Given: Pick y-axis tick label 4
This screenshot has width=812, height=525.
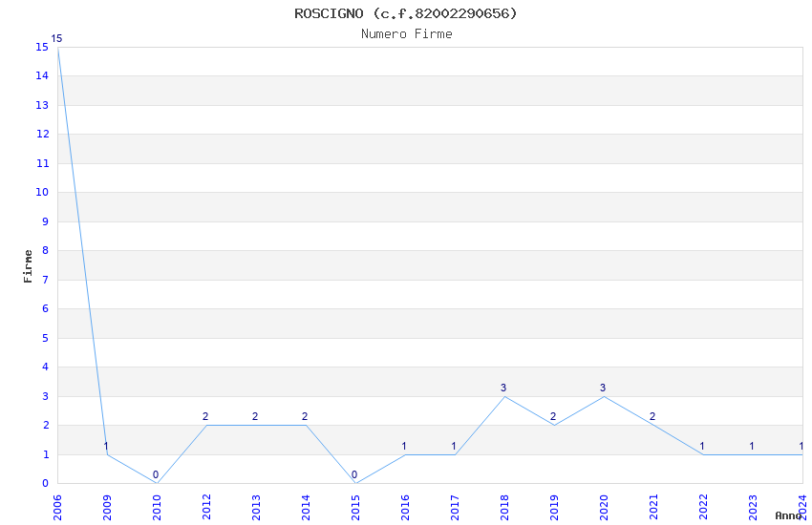Looking at the screenshot, I should click(46, 367).
